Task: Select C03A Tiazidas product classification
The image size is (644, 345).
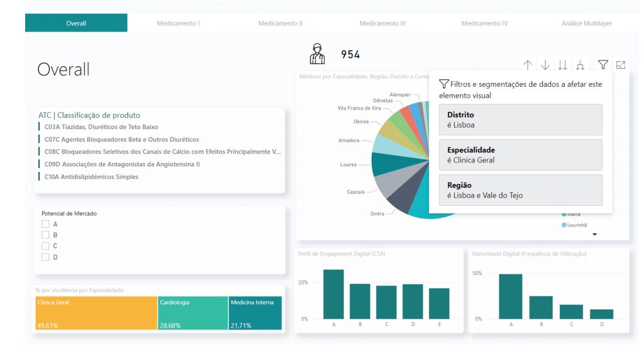Action: [x=101, y=127]
